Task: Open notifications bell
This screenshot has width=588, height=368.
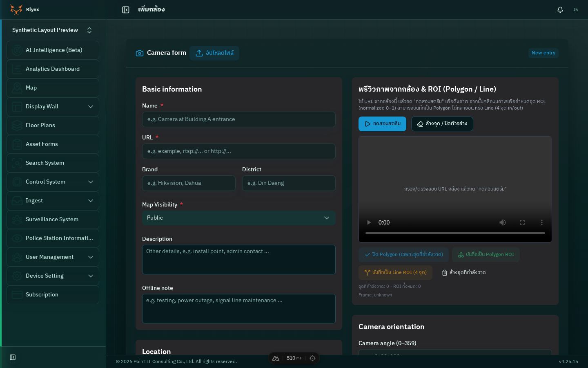Action: pos(560,10)
